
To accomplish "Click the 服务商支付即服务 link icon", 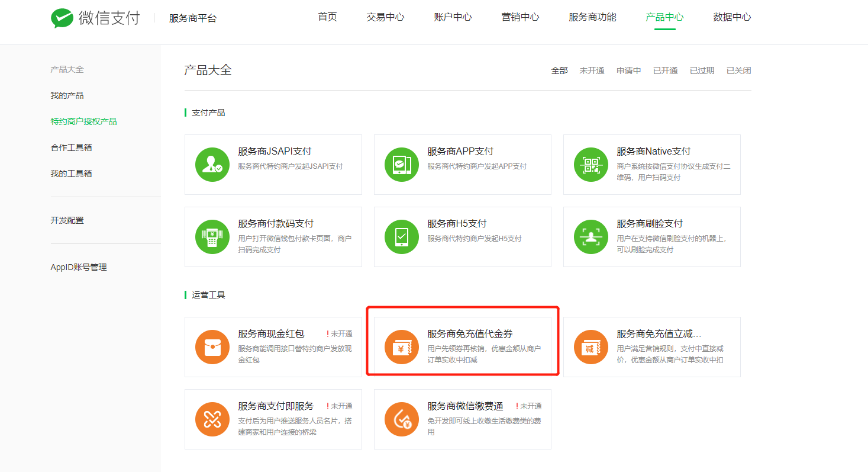I will [212, 419].
